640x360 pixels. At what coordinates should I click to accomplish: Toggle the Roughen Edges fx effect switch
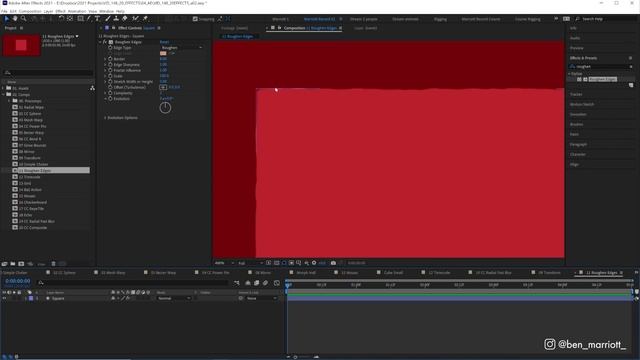[105, 42]
